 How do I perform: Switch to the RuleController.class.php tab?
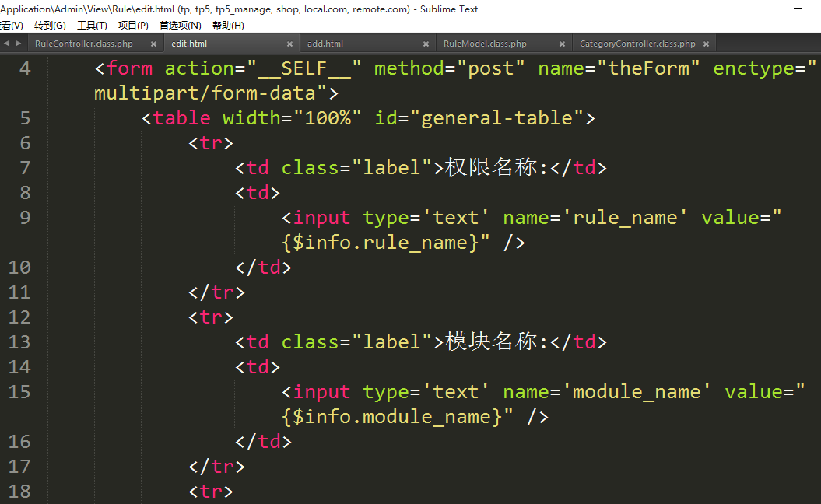[84, 44]
